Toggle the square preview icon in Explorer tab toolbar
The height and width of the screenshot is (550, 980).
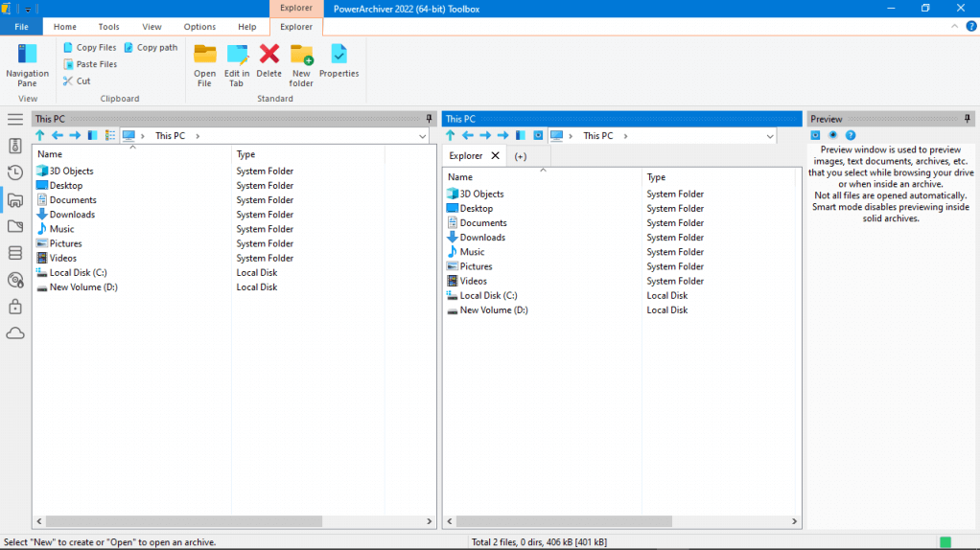click(538, 135)
